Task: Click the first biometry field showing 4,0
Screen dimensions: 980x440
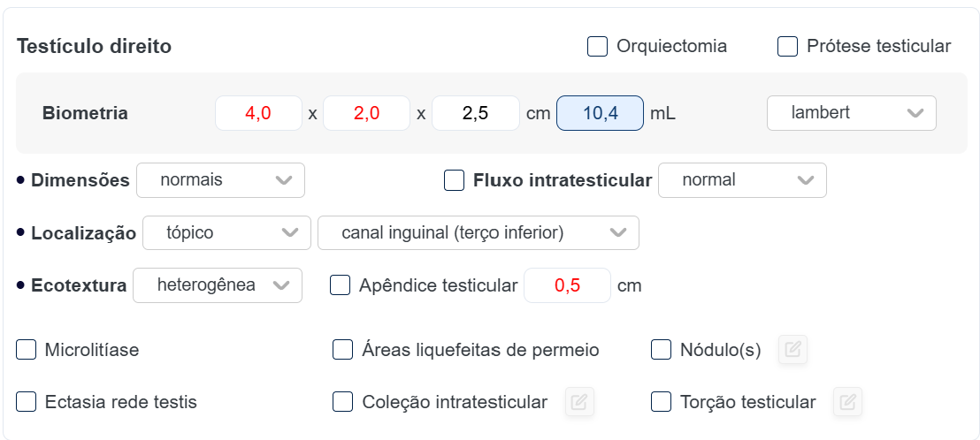Action: (258, 113)
